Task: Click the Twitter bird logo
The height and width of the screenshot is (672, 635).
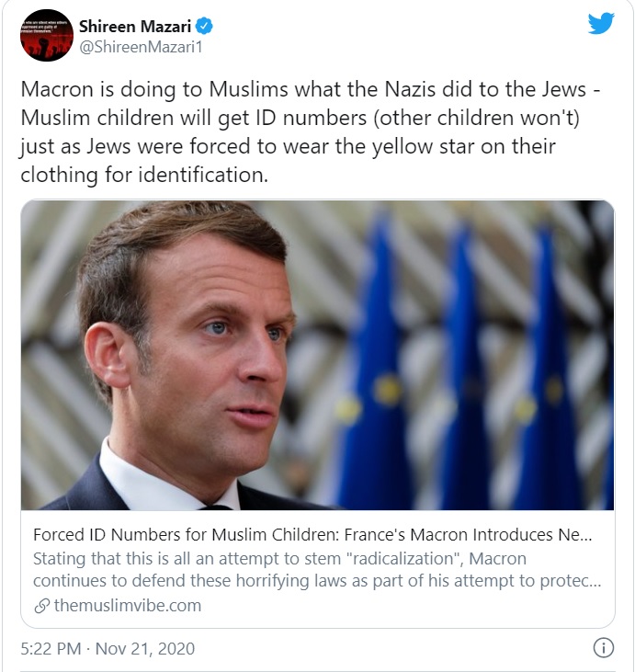Action: 600,24
